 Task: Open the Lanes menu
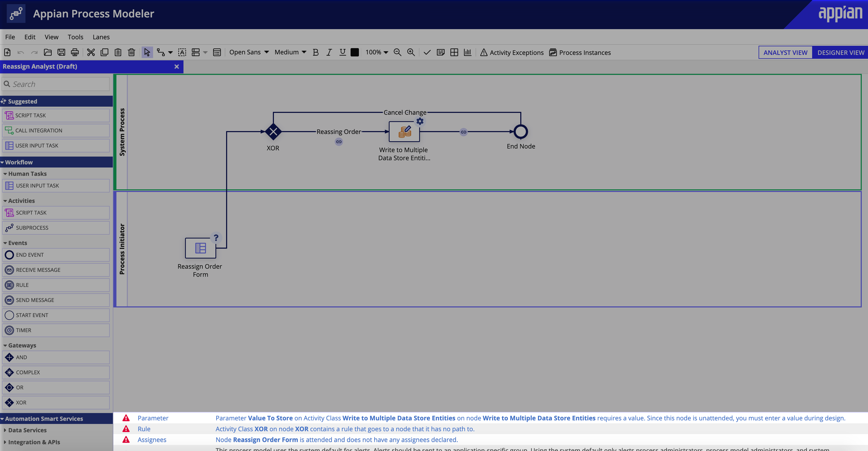pos(101,37)
